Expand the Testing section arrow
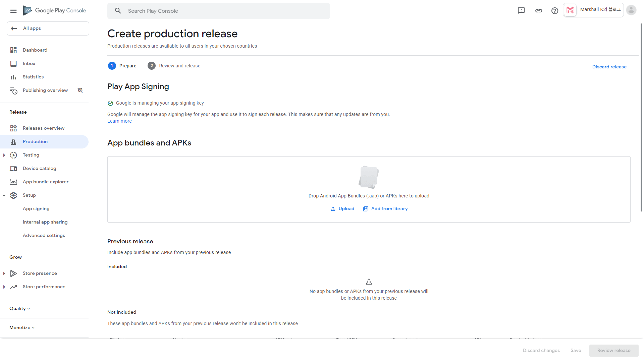 click(x=4, y=155)
